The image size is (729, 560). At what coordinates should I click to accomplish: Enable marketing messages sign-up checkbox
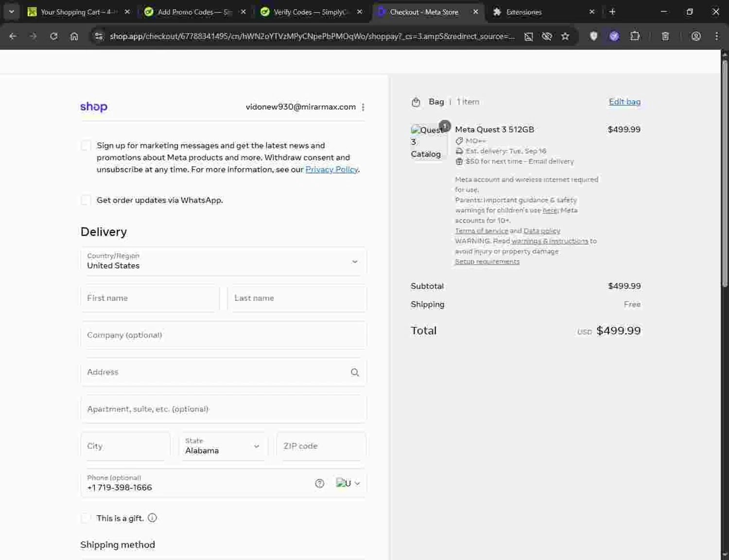pyautogui.click(x=86, y=146)
